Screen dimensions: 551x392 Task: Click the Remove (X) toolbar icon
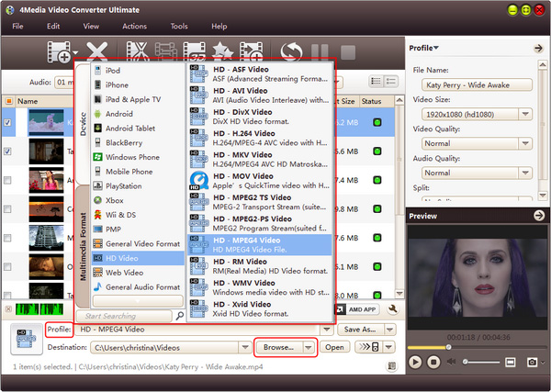click(x=98, y=52)
